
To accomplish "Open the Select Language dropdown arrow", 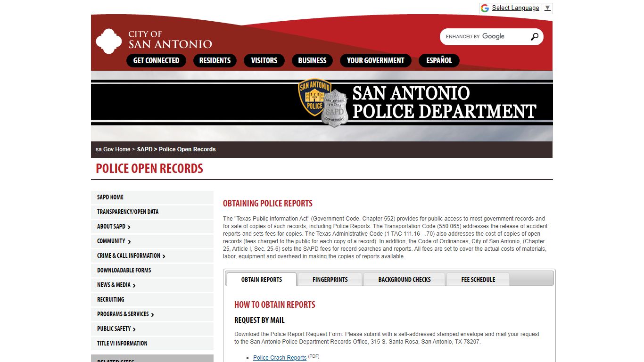I will (547, 8).
